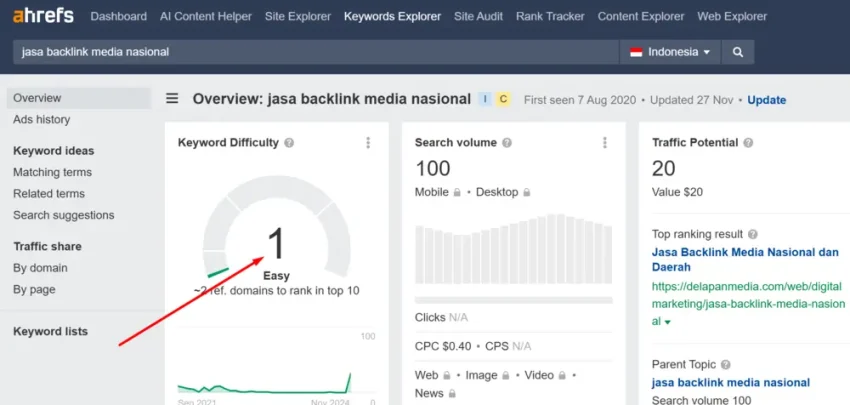
Task: Click the Mobile lock icon
Action: [x=457, y=192]
